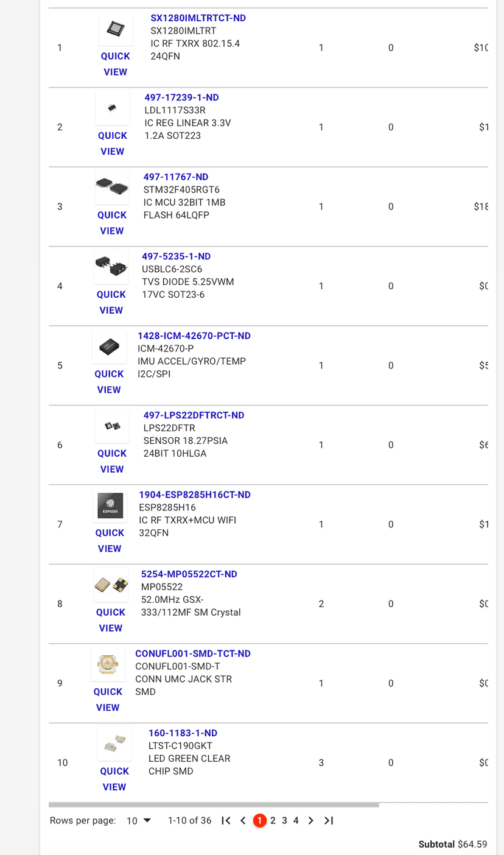
Task: Click the horizontal scrollbar below the table
Action: coord(213,804)
